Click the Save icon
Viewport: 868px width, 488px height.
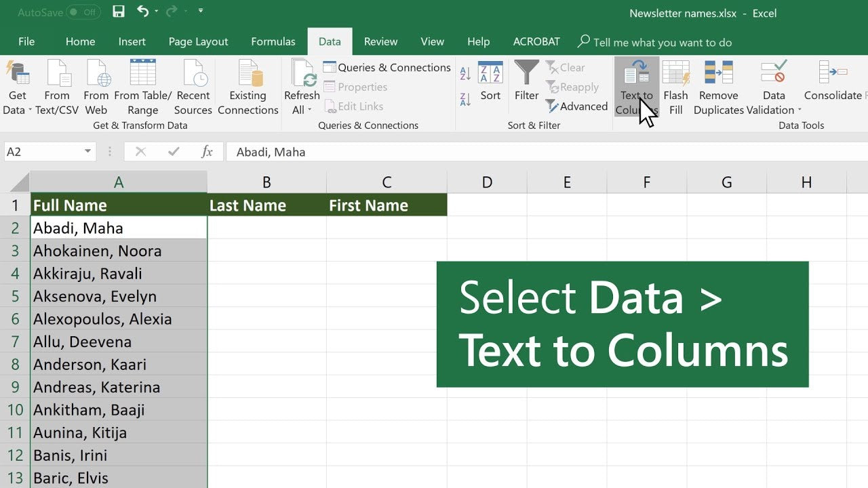coord(118,12)
